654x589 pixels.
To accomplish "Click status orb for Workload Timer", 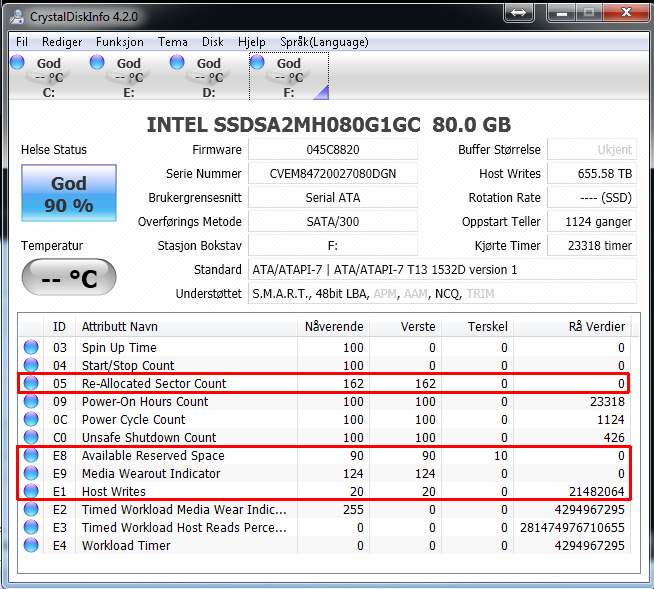I will (x=31, y=545).
